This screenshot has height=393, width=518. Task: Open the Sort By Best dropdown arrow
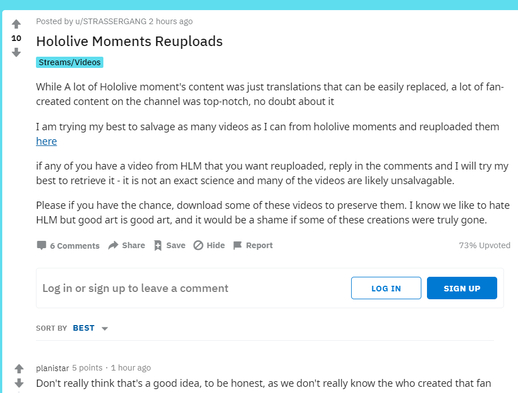coord(105,329)
